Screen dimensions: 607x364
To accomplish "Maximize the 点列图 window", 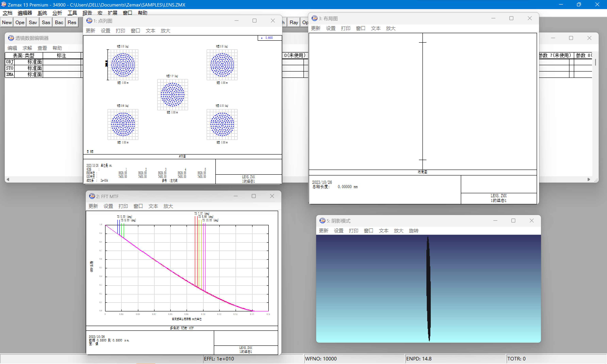I will pos(254,21).
